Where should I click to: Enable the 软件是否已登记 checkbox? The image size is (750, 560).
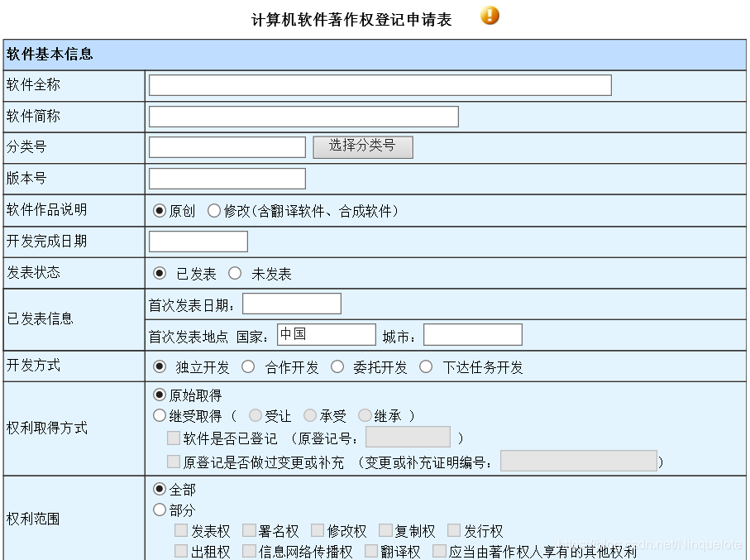(173, 437)
